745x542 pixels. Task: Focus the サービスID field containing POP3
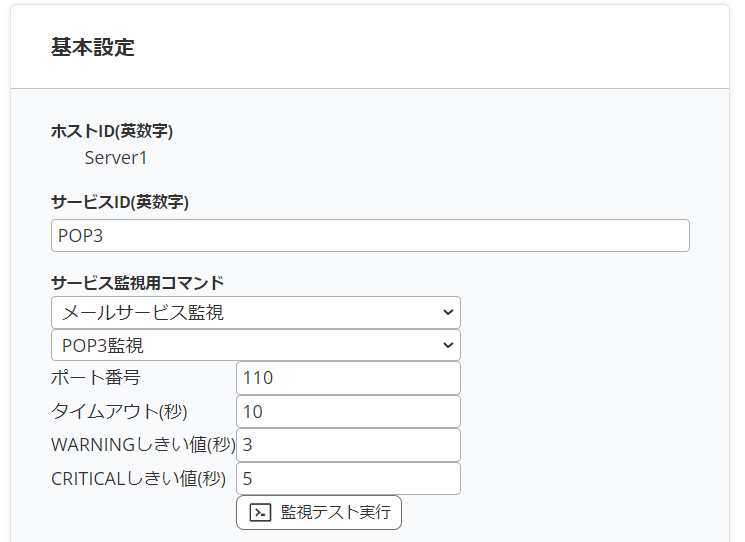point(370,236)
